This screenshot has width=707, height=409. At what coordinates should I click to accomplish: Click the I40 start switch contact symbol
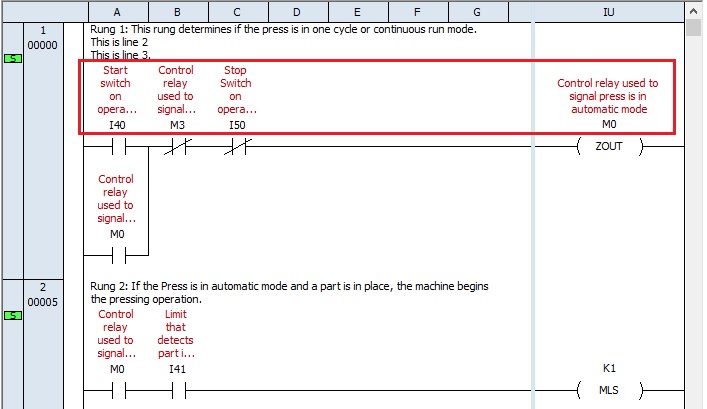pos(116,146)
